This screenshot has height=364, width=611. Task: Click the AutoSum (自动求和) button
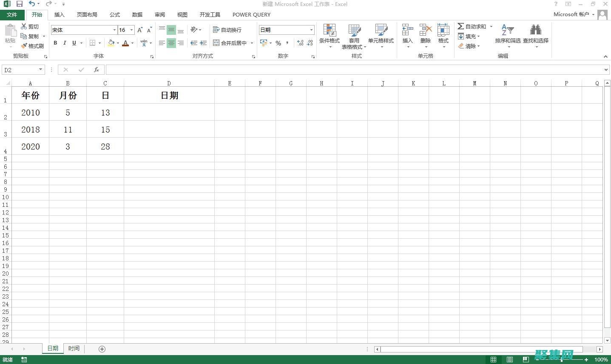coord(472,26)
